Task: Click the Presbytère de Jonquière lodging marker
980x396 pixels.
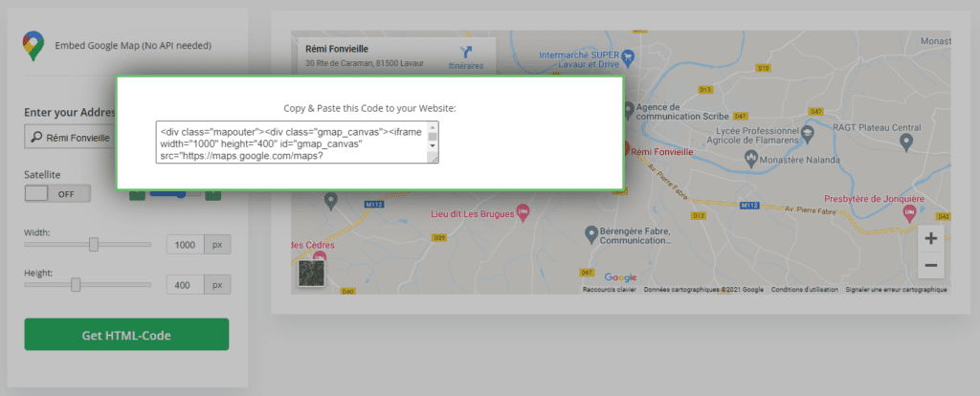Action: coord(911,214)
